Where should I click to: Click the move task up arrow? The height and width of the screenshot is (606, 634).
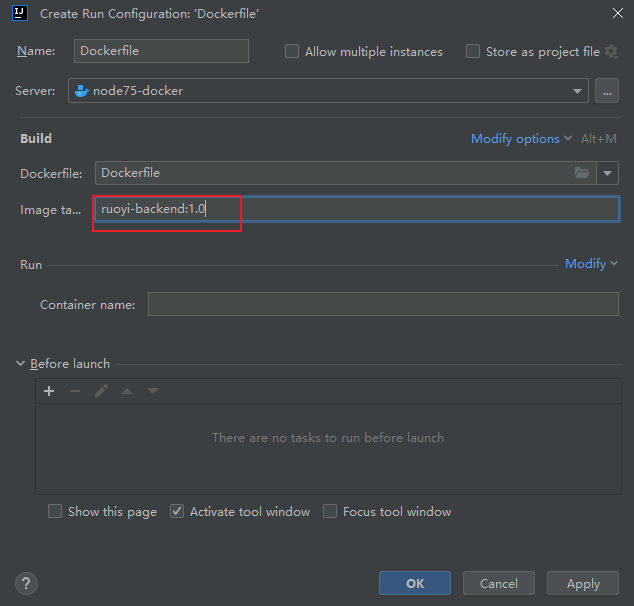[x=127, y=391]
